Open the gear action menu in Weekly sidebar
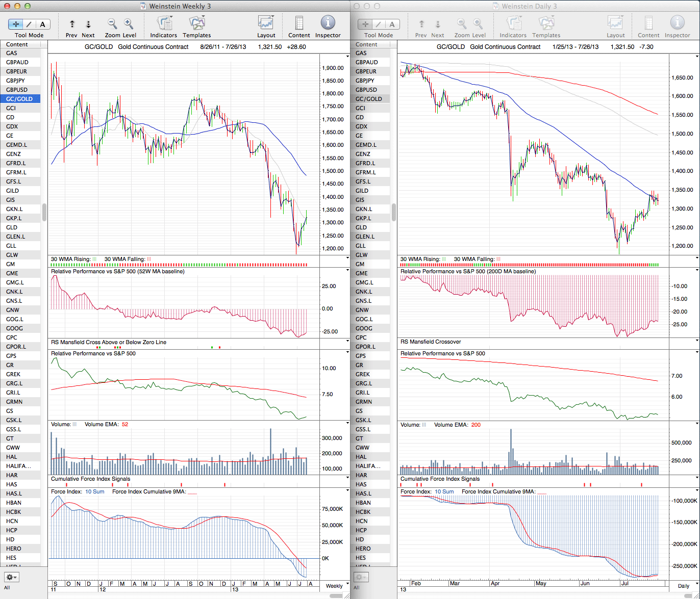This screenshot has width=700, height=599. click(x=12, y=577)
